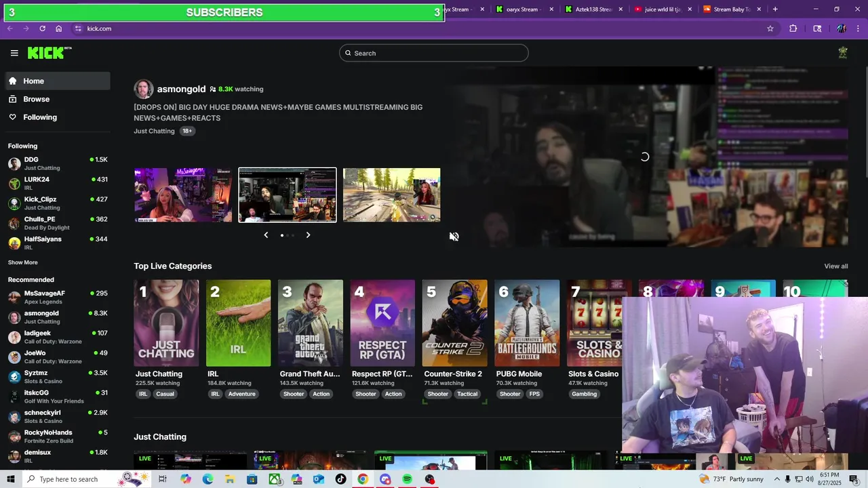This screenshot has width=868, height=488.
Task: Open the Respect RP (GTA) category card
Action: coord(382,323)
